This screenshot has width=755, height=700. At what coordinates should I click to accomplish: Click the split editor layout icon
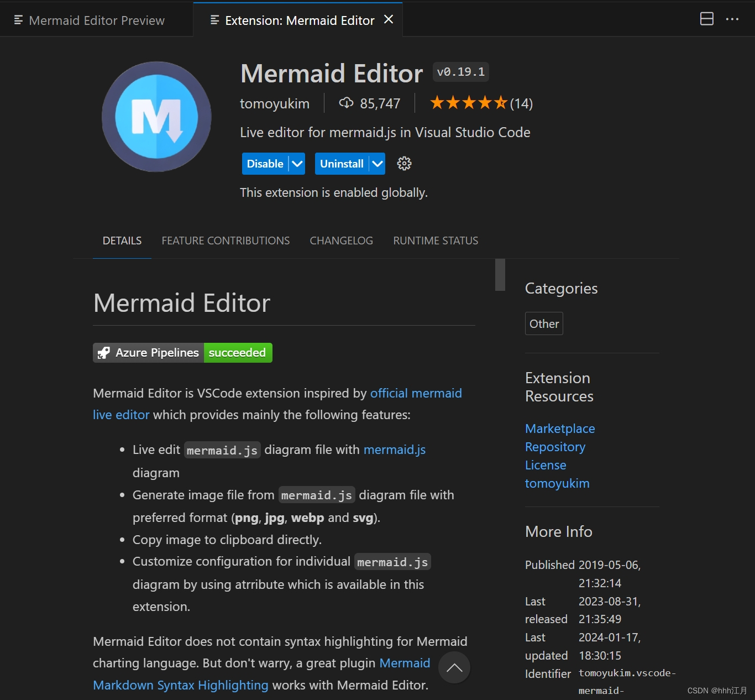point(706,19)
